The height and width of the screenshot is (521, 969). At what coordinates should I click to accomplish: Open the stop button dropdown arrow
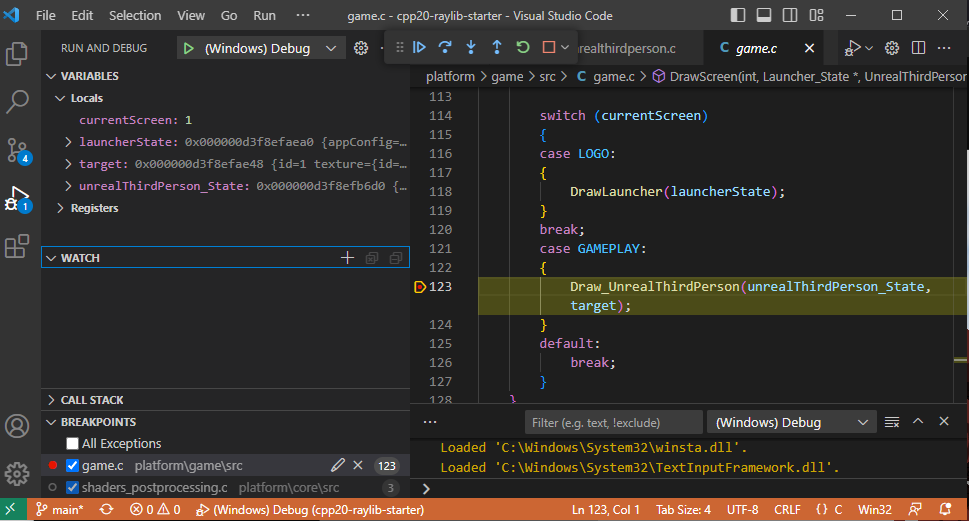click(x=565, y=47)
